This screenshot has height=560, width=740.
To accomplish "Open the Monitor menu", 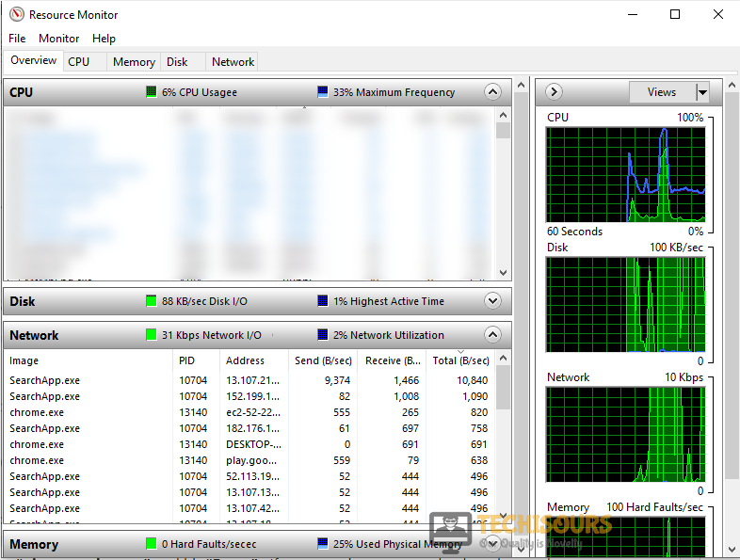I will 58,39.
